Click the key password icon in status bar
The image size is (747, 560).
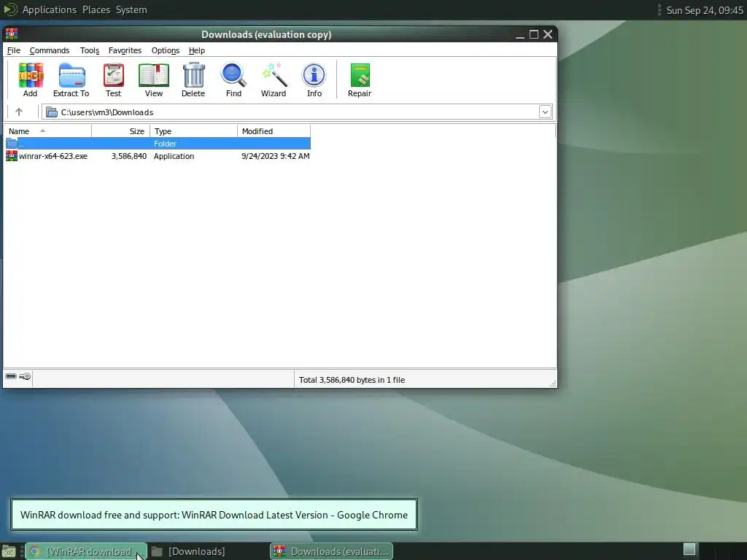tap(25, 376)
